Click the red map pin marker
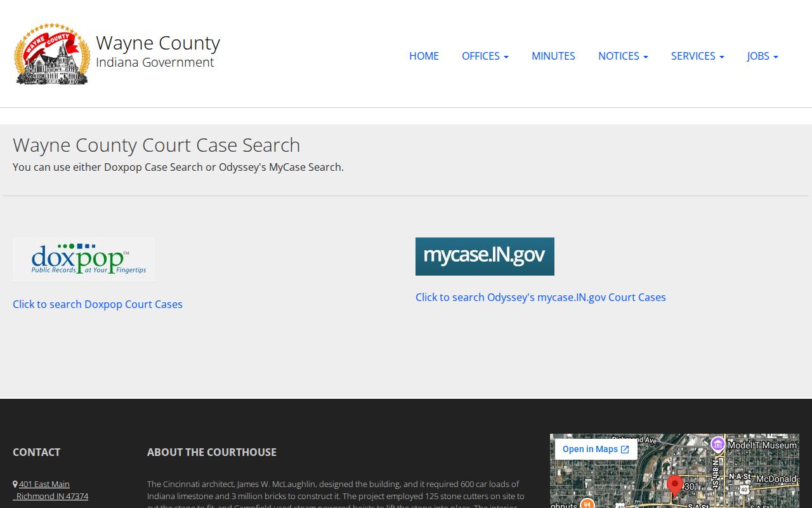This screenshot has width=812, height=508. click(675, 486)
